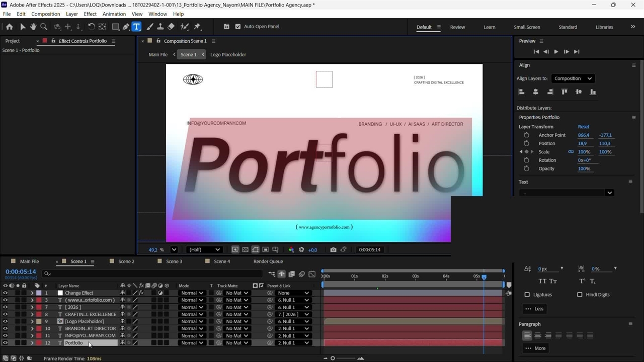
Task: Open the Animation menu
Action: pos(114,14)
